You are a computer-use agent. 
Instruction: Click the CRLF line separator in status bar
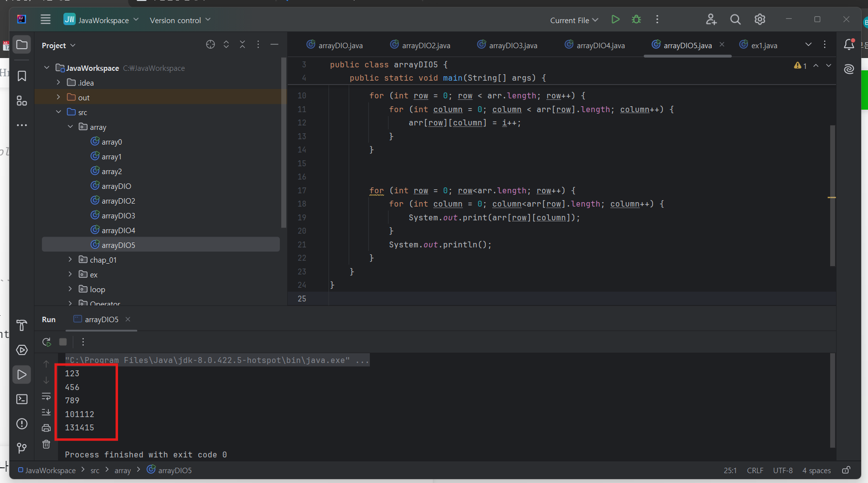[755, 471]
